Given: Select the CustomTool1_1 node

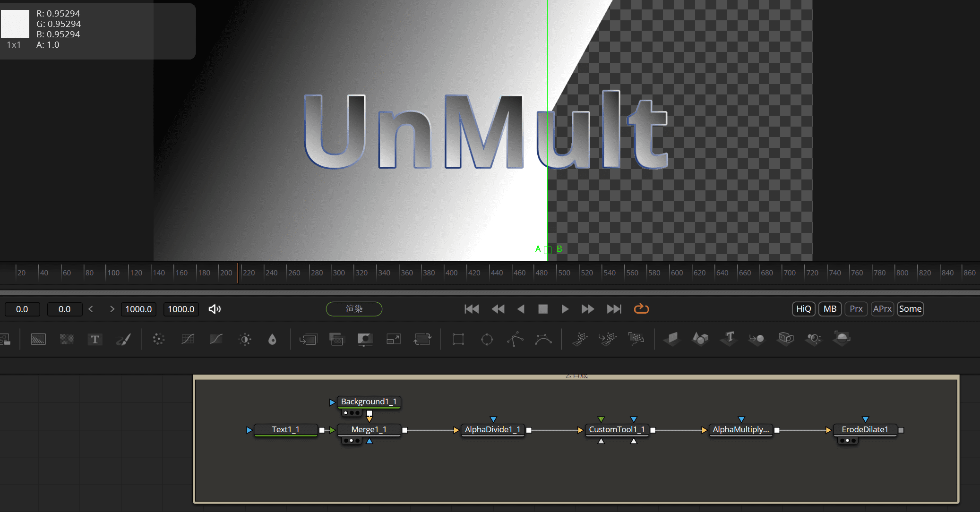Looking at the screenshot, I should pyautogui.click(x=617, y=429).
